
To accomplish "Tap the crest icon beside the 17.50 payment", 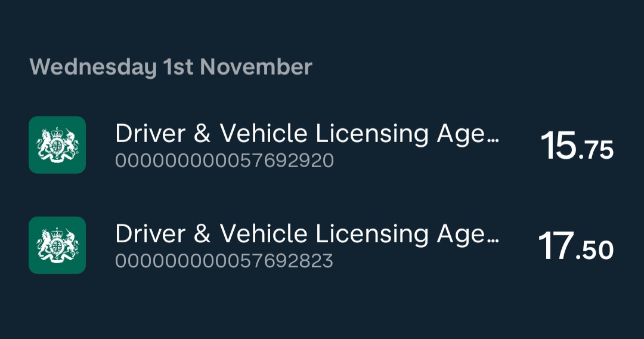I will click(57, 245).
